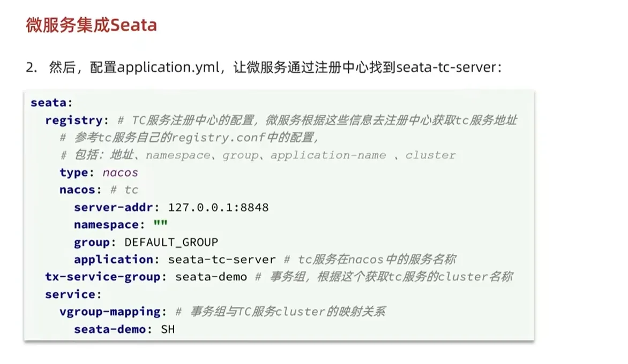Click the 'SH' cluster value
Image resolution: width=628 pixels, height=364 pixels.
pyautogui.click(x=168, y=329)
